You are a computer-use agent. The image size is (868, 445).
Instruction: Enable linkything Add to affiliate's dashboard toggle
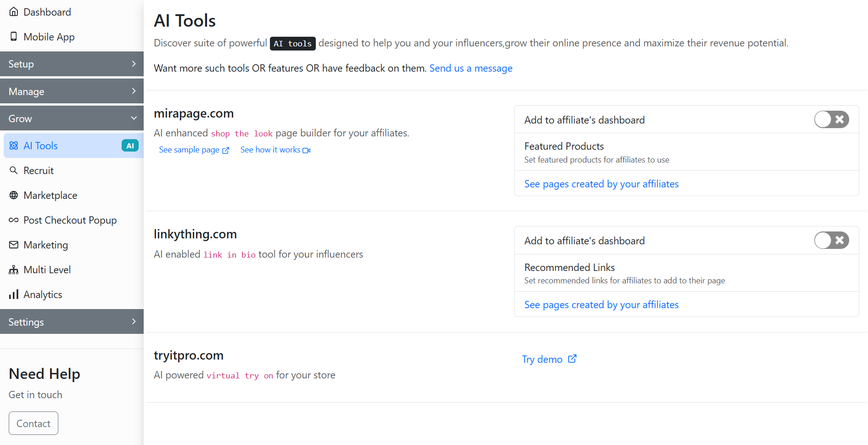point(831,240)
